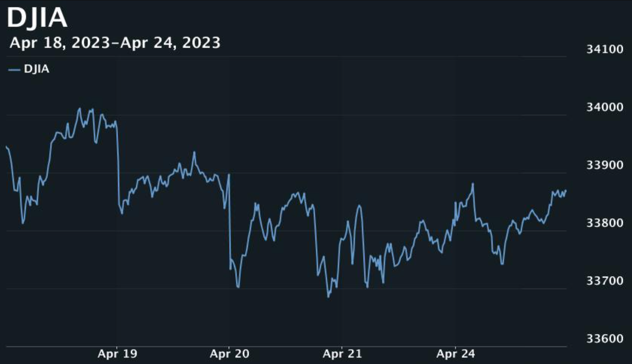Click the 34000 y-axis label
The width and height of the screenshot is (632, 364).
[605, 107]
